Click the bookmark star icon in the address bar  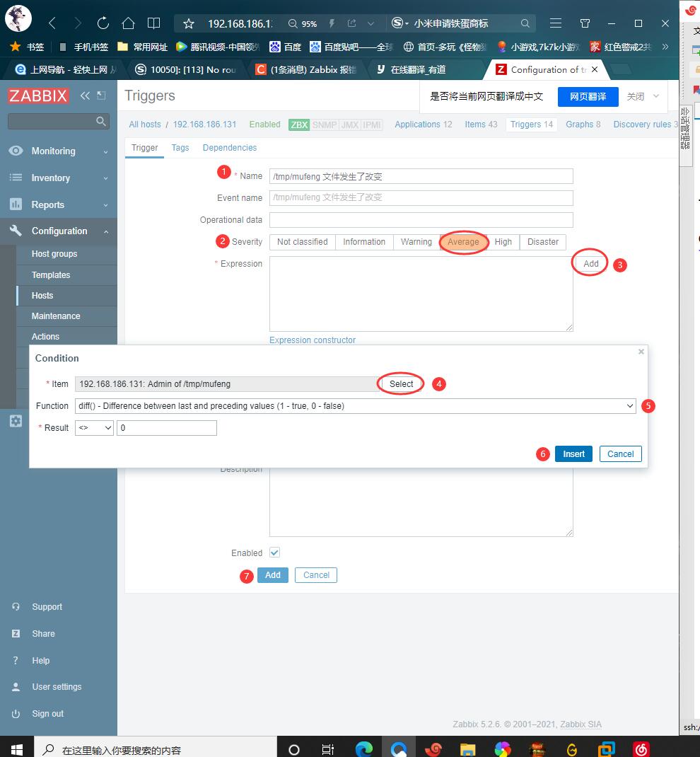189,23
